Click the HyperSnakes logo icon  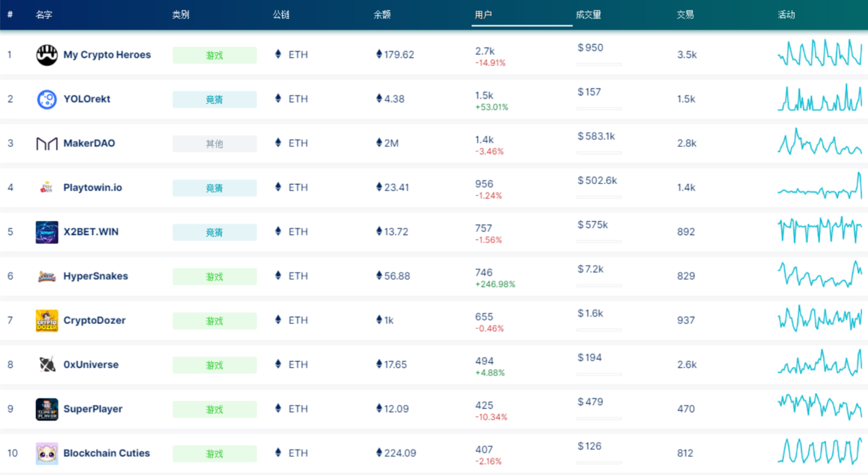(47, 276)
